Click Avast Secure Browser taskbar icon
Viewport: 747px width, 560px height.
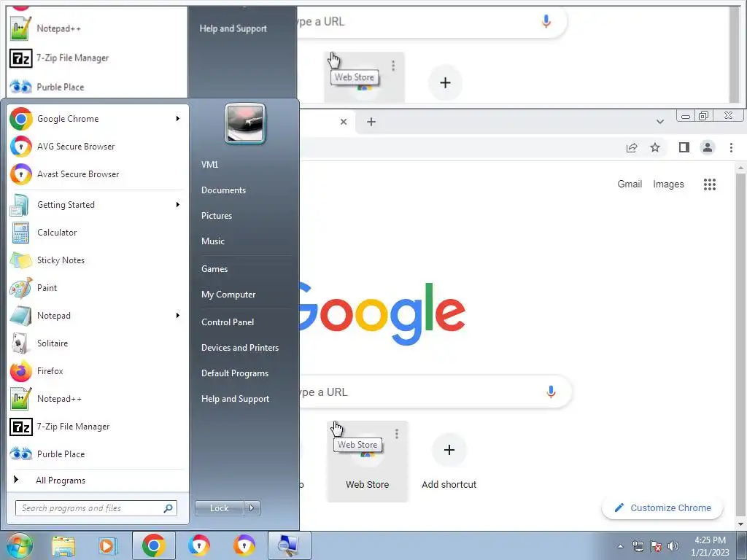click(x=244, y=545)
